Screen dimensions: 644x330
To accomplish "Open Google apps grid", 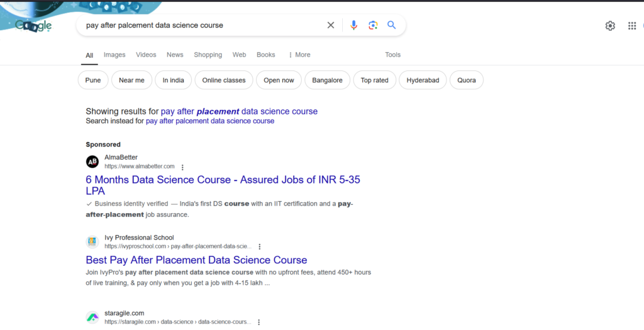I will click(x=632, y=25).
